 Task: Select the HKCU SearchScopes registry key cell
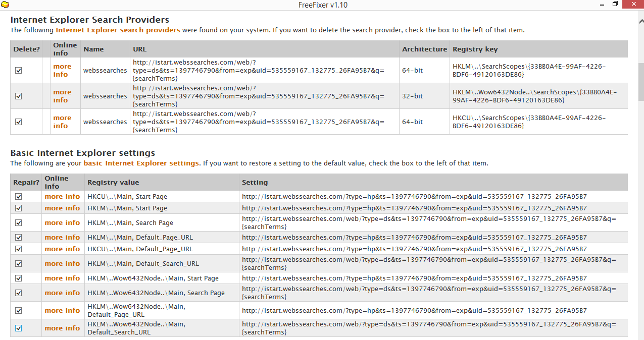click(x=539, y=122)
